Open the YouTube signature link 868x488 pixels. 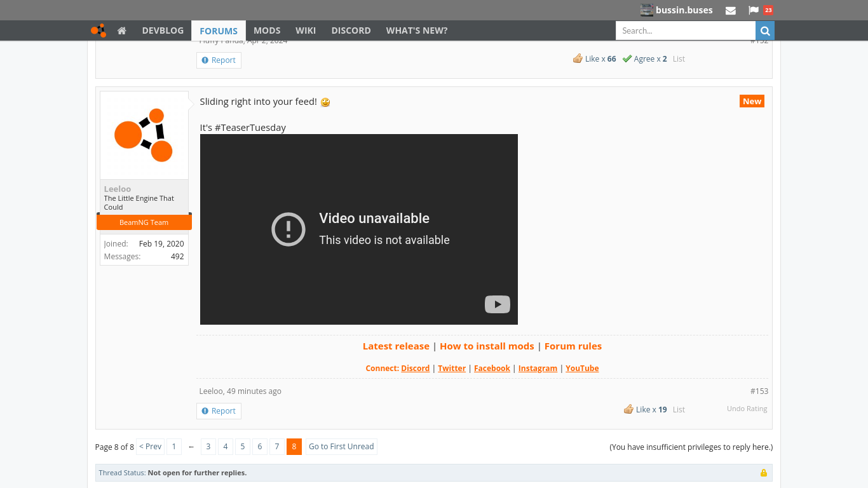click(582, 369)
